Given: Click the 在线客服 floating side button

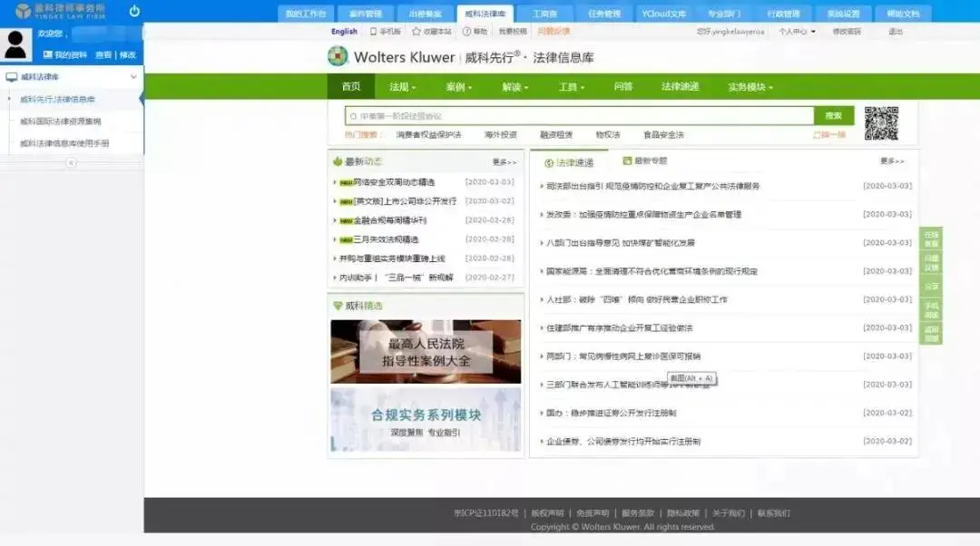Looking at the screenshot, I should point(931,239).
